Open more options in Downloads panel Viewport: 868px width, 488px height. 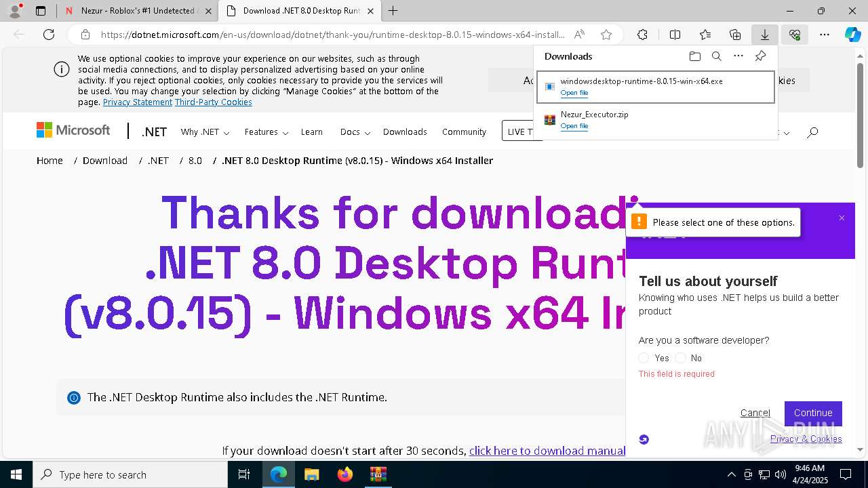(x=738, y=56)
